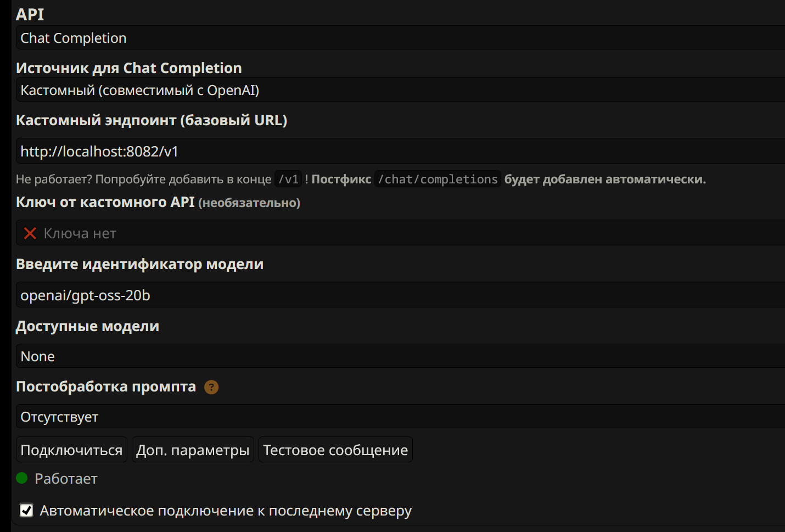The image size is (785, 532).
Task: Click the Автоматическое подключение label text
Action: pyautogui.click(x=226, y=511)
